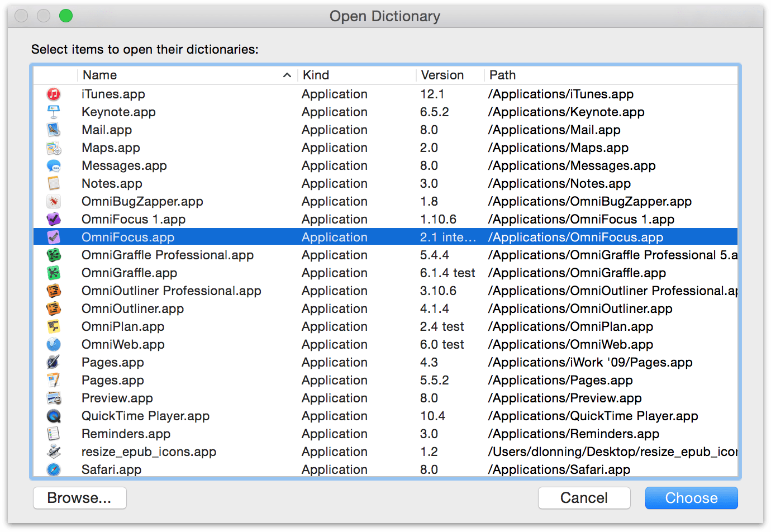Click the OmniPlan app icon
Image resolution: width=771 pixels, height=532 pixels.
click(54, 326)
